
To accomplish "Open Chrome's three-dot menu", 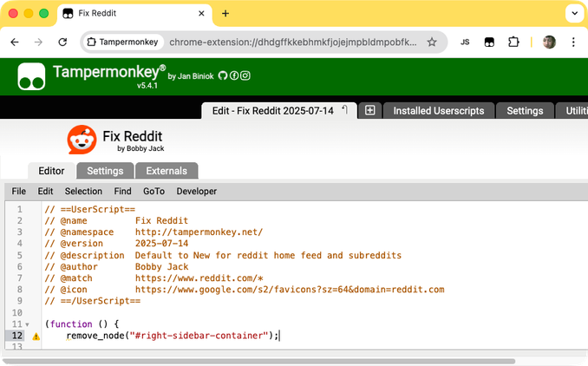I will (x=573, y=42).
